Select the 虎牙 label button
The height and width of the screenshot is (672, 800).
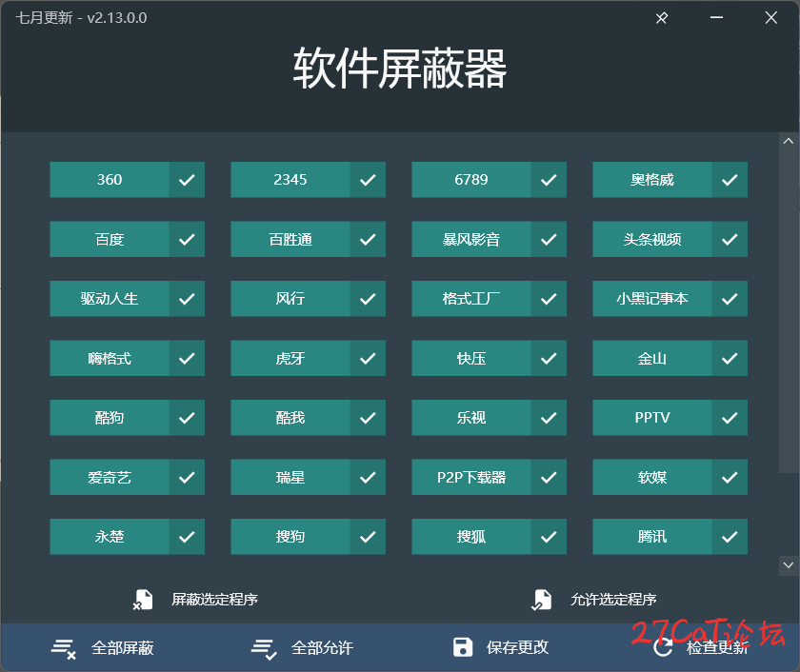[x=290, y=359]
